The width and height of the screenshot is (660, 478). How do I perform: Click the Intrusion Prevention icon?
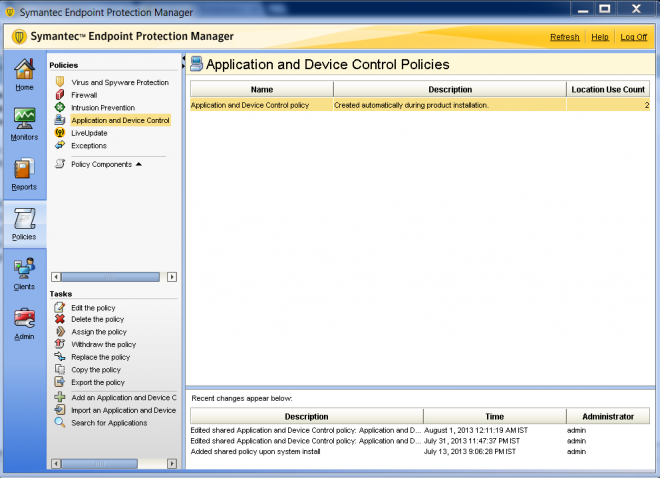pos(60,107)
